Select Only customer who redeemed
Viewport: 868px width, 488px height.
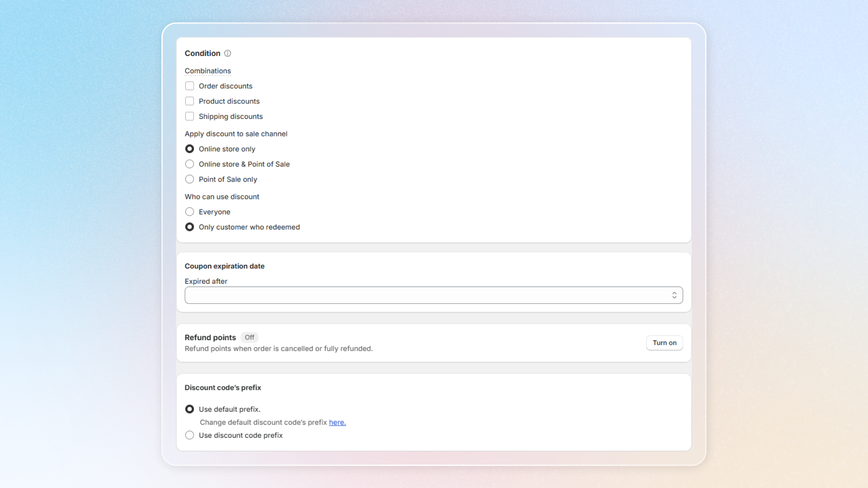189,227
